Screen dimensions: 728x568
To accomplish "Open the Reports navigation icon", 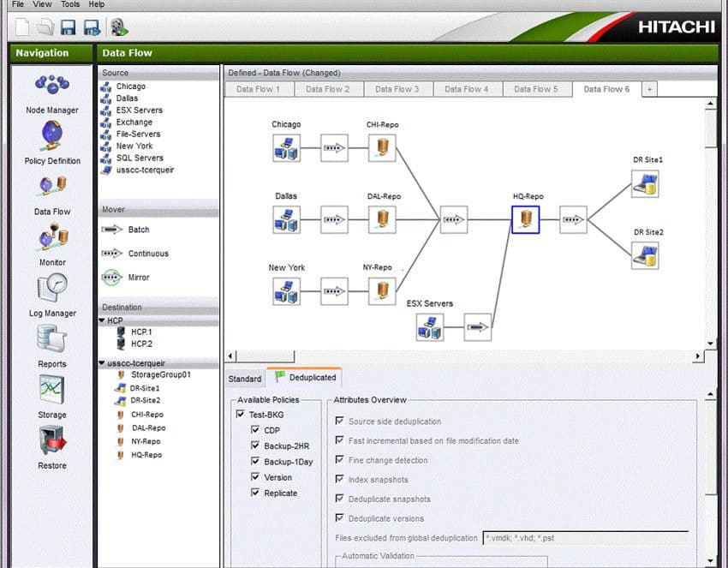I will tap(52, 338).
